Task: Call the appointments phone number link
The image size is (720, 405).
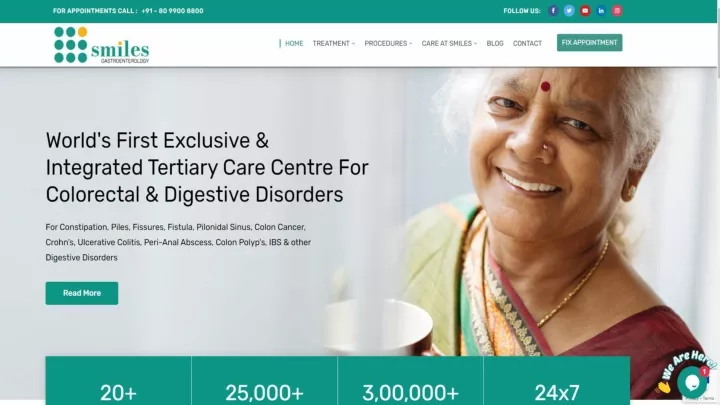Action: click(x=173, y=11)
